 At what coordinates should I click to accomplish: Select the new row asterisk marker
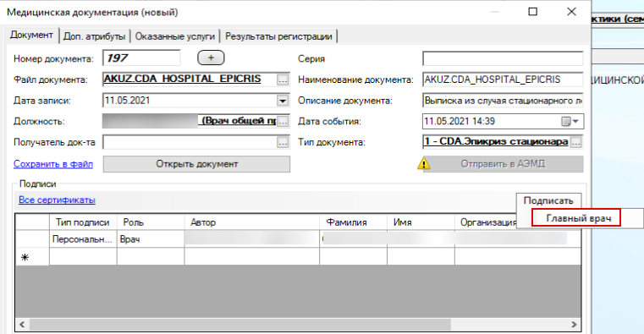click(25, 258)
